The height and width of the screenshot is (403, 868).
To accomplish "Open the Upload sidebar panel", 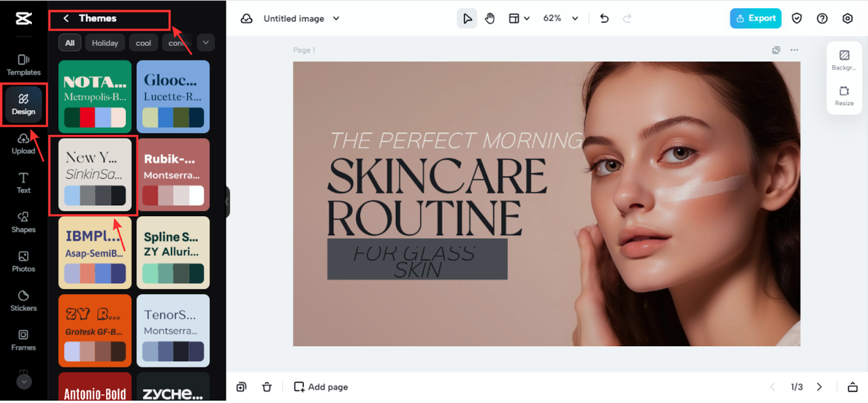I will (x=24, y=144).
